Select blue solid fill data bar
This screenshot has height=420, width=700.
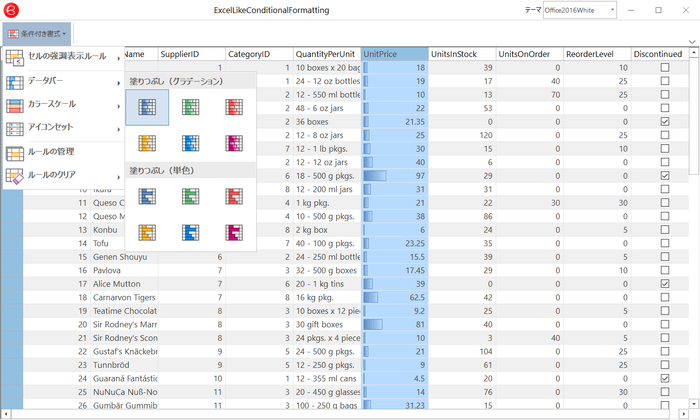click(147, 196)
